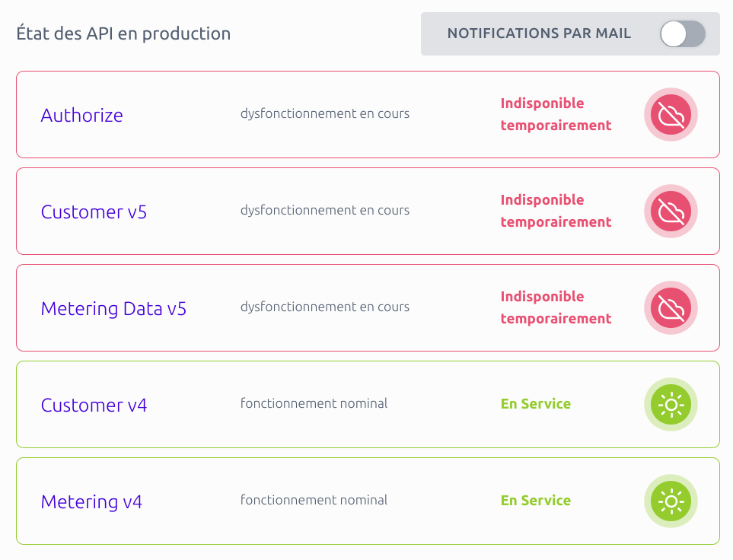Click the En Service label for Customer v4
This screenshot has width=733, height=560.
click(535, 404)
